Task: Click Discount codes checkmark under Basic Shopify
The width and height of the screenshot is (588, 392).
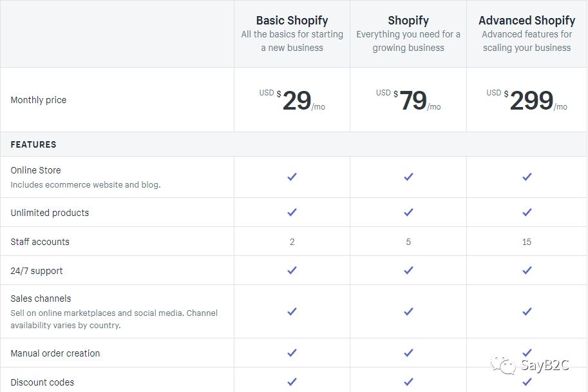Action: coord(292,382)
